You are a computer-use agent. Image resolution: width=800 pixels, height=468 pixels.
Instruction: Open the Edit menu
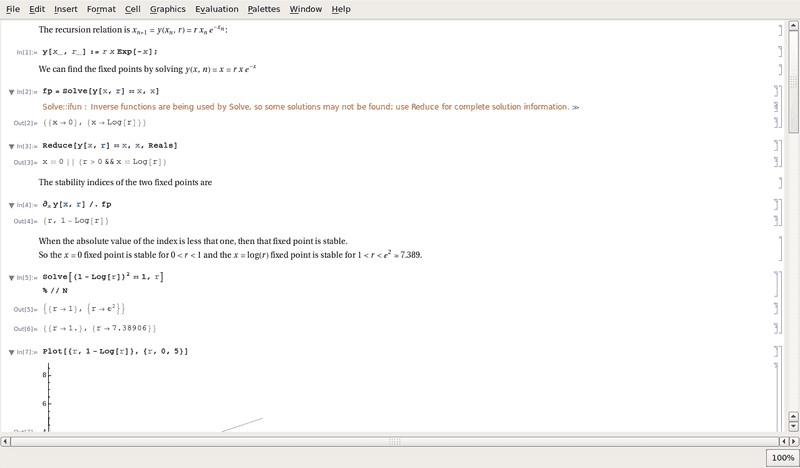point(37,9)
